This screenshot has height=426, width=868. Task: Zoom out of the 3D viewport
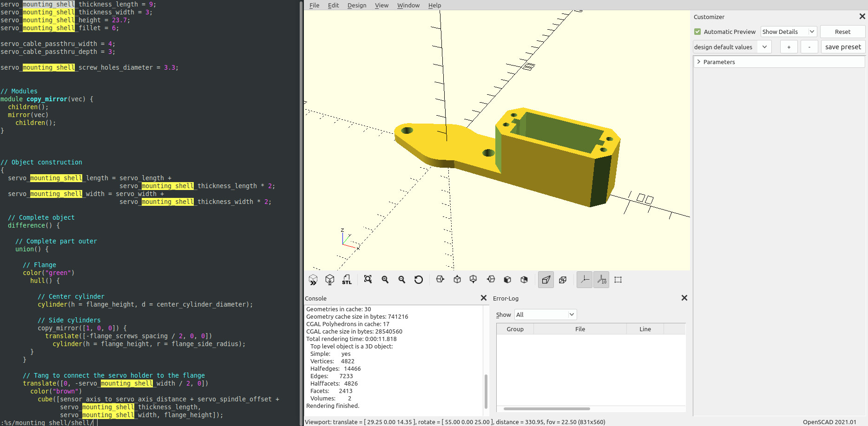pos(402,280)
